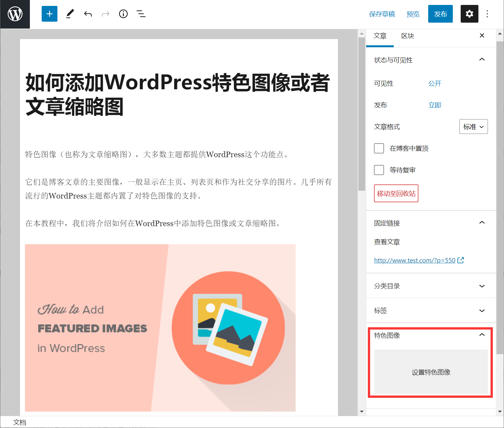Open the 文章格式 standard dropdown

tap(473, 127)
